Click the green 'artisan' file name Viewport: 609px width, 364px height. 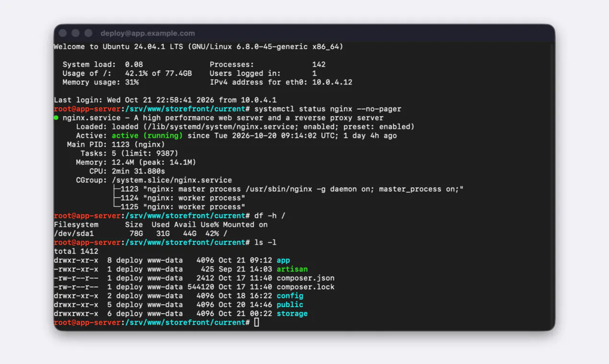[x=293, y=269]
